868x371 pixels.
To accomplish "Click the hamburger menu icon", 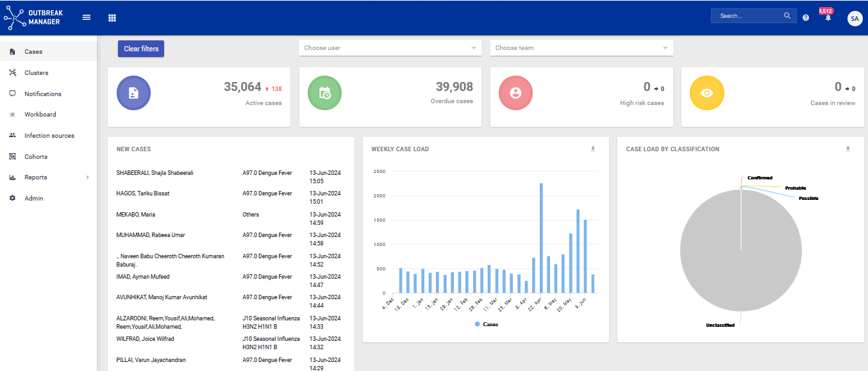I will coord(87,17).
